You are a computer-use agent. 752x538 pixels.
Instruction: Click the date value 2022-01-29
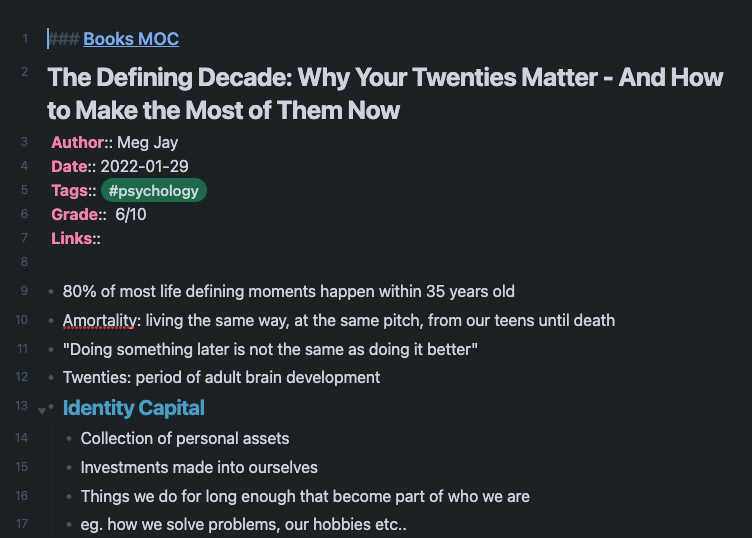[x=144, y=166]
